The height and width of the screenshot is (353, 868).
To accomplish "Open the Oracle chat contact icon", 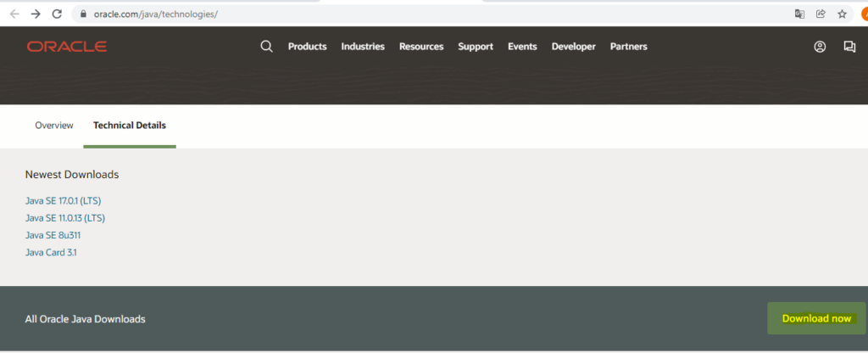I will coord(849,47).
